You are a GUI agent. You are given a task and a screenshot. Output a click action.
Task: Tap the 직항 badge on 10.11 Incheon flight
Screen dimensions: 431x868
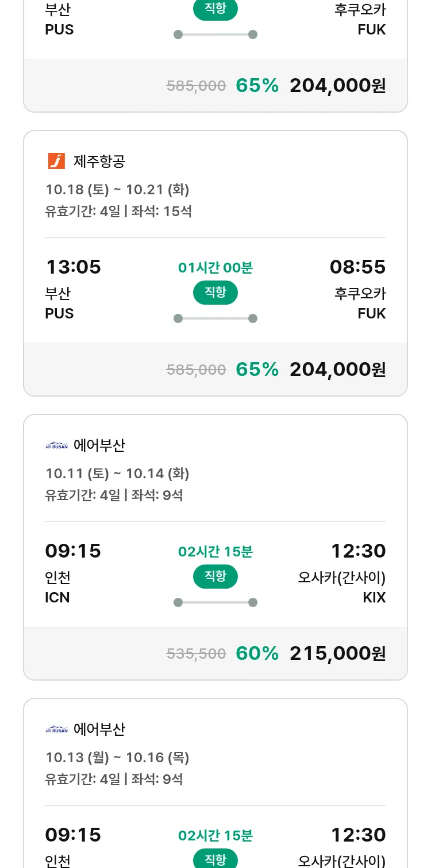click(215, 577)
